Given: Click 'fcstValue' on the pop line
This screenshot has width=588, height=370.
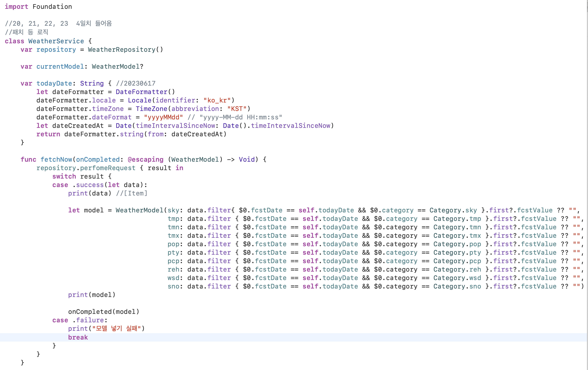Looking at the screenshot, I should coord(539,244).
